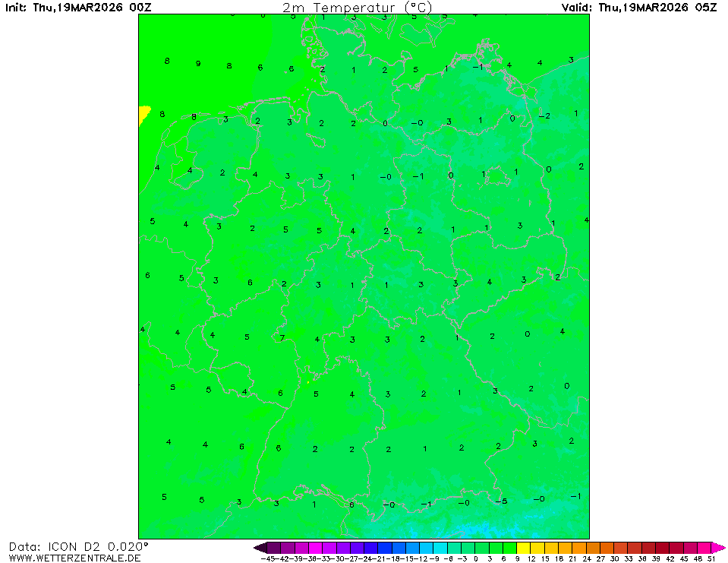This screenshot has height=563, width=728.
Task: Click the pink swatch between 48 and 51
Action: pos(704,547)
